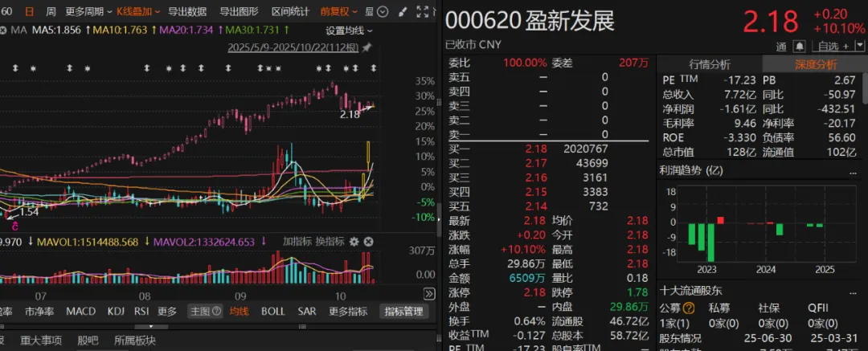868x351 pixels.
Task: Open 指标管理 indicator management
Action: 404,311
